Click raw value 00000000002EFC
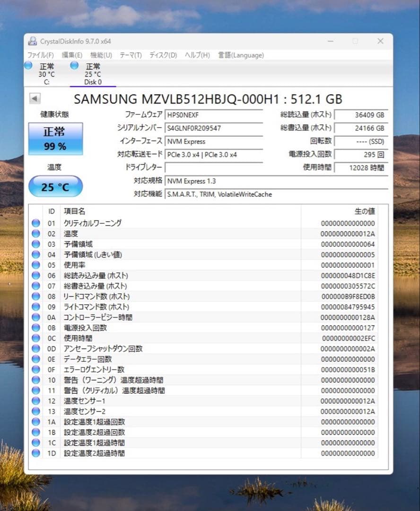420x511 pixels. click(x=348, y=338)
